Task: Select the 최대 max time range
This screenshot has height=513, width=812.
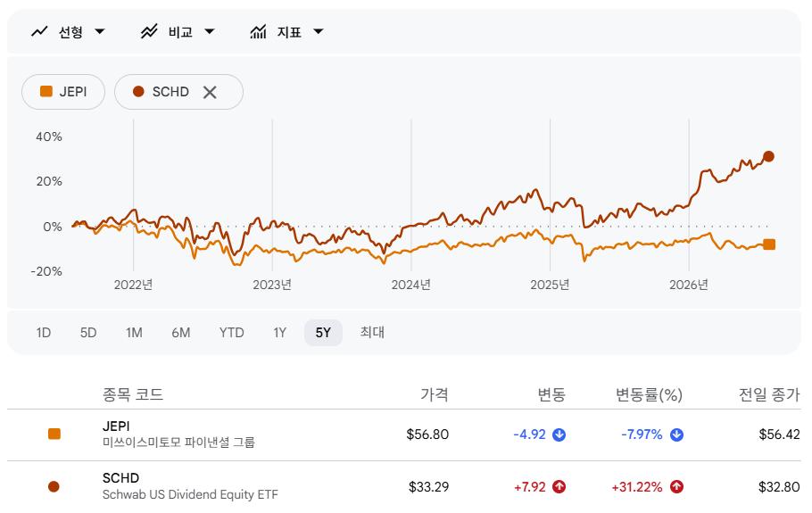Action: click(x=372, y=333)
